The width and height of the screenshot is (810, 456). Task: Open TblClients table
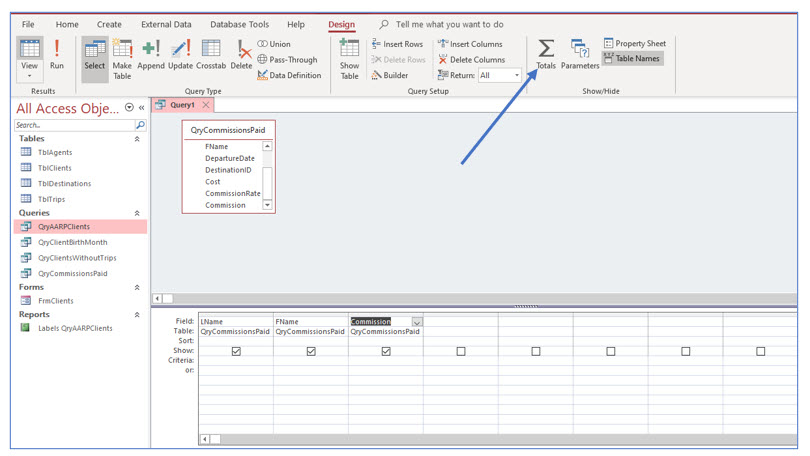(x=55, y=168)
